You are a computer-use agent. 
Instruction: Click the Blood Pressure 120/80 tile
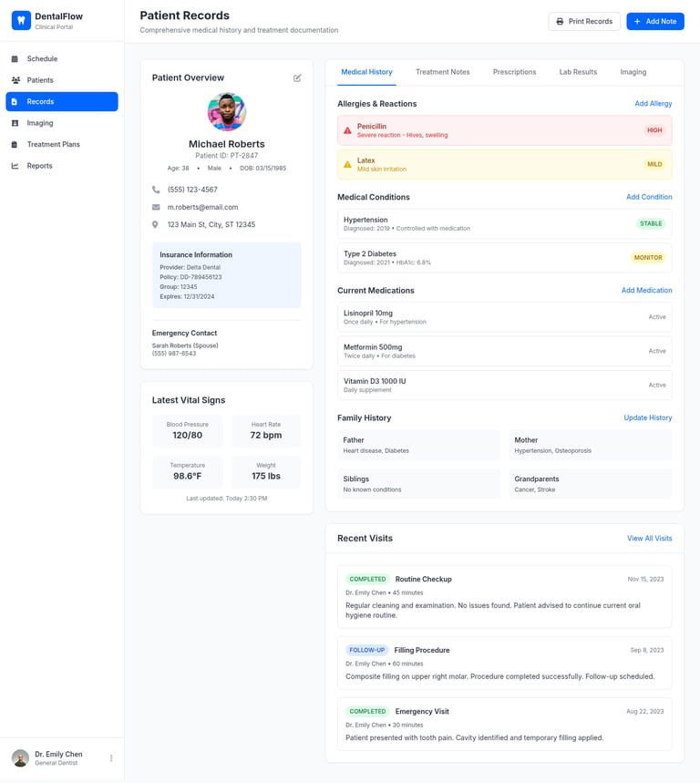coord(187,431)
